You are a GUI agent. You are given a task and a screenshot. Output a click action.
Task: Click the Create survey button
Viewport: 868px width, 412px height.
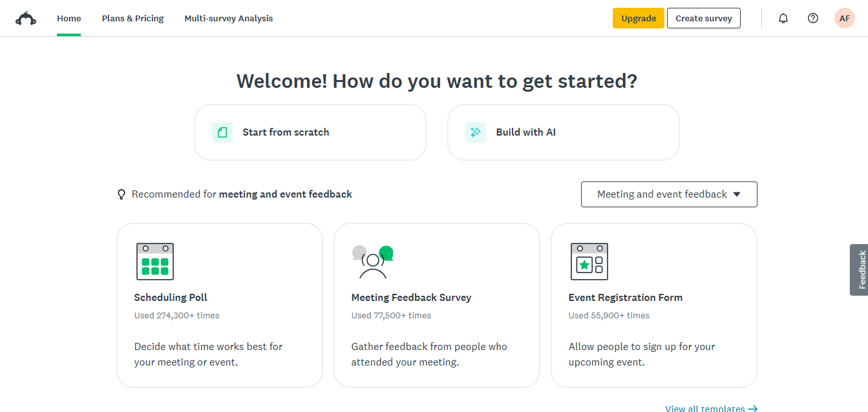(704, 18)
